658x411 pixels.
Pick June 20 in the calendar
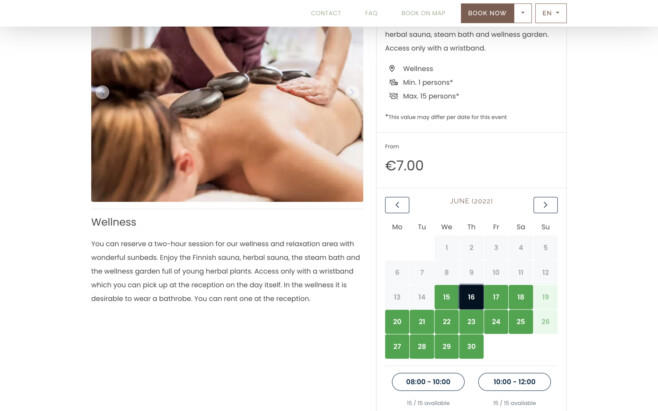click(x=397, y=322)
